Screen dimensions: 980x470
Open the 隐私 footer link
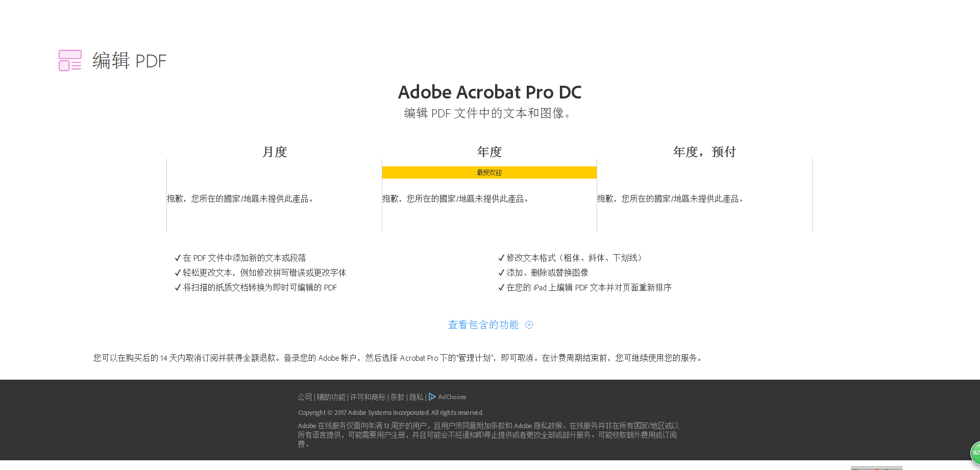tap(416, 397)
